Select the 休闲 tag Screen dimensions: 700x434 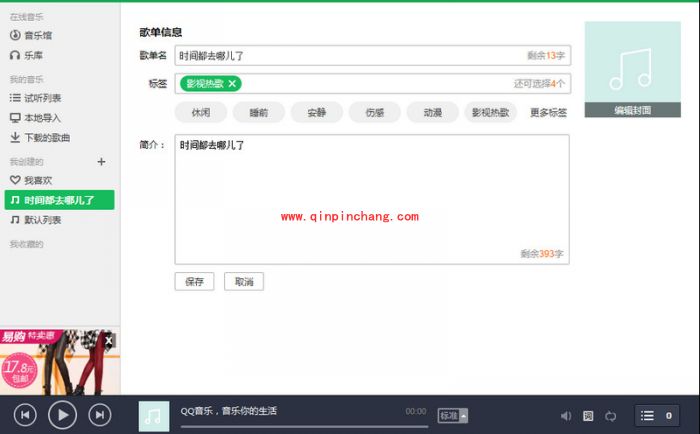201,113
